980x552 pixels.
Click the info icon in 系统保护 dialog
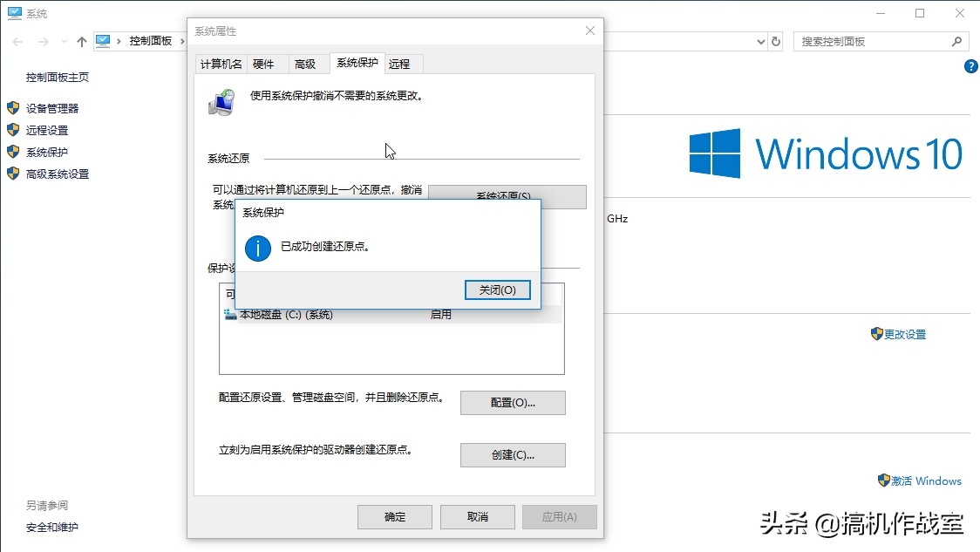pyautogui.click(x=257, y=249)
